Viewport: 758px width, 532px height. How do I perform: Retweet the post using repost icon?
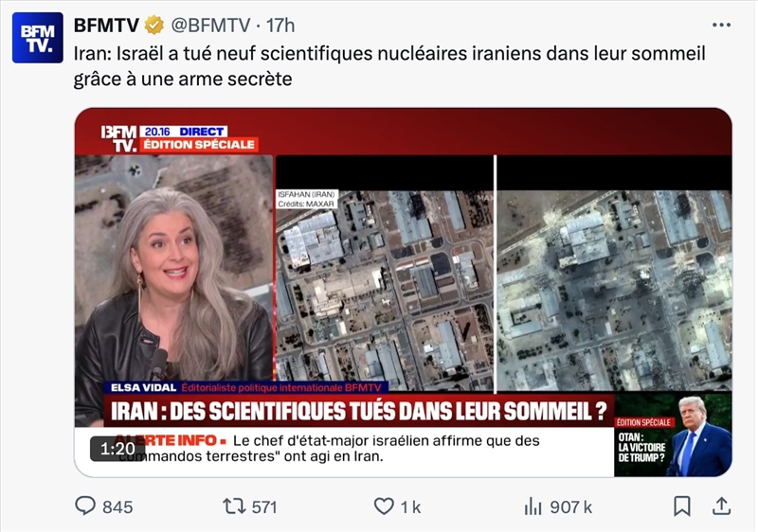234,506
